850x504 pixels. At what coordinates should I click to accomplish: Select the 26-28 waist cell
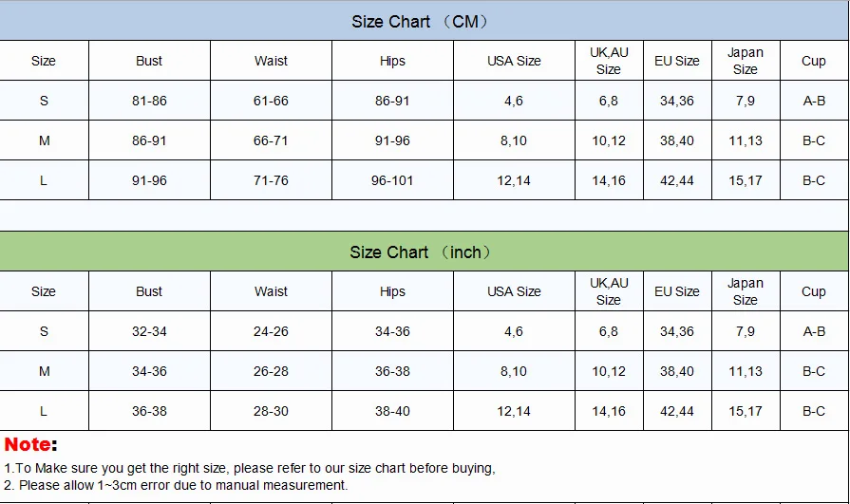(271, 371)
